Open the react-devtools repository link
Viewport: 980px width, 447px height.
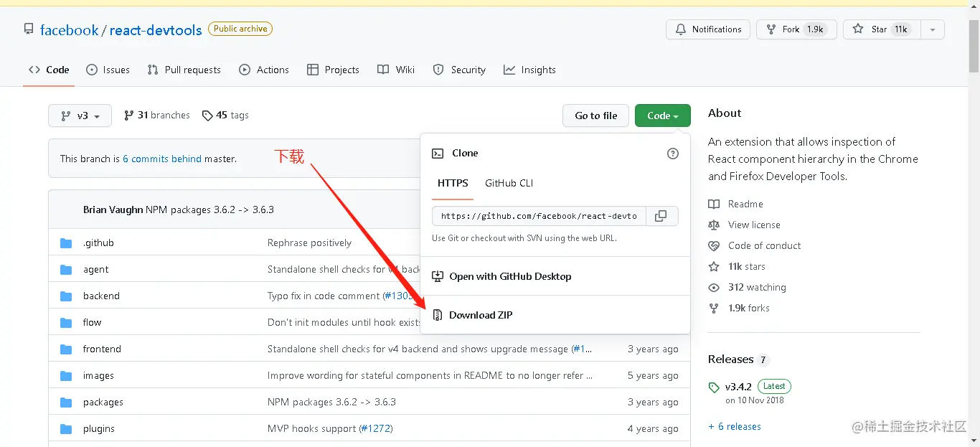(156, 30)
